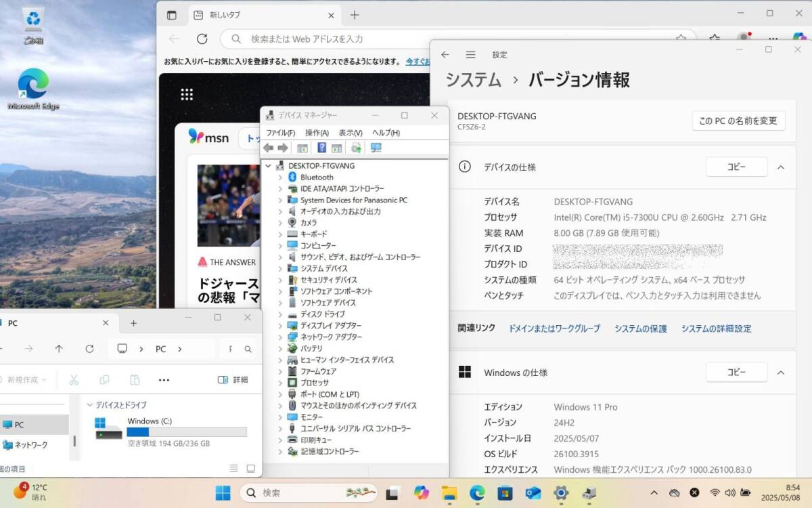812x508 pixels.
Task: Expand the Bluetooth node in Device Manager
Action: pyautogui.click(x=280, y=177)
